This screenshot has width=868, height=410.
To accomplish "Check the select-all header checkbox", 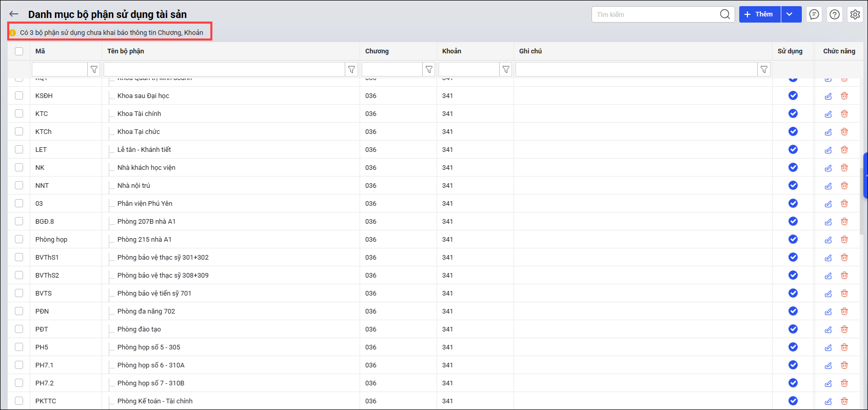I will click(x=19, y=51).
